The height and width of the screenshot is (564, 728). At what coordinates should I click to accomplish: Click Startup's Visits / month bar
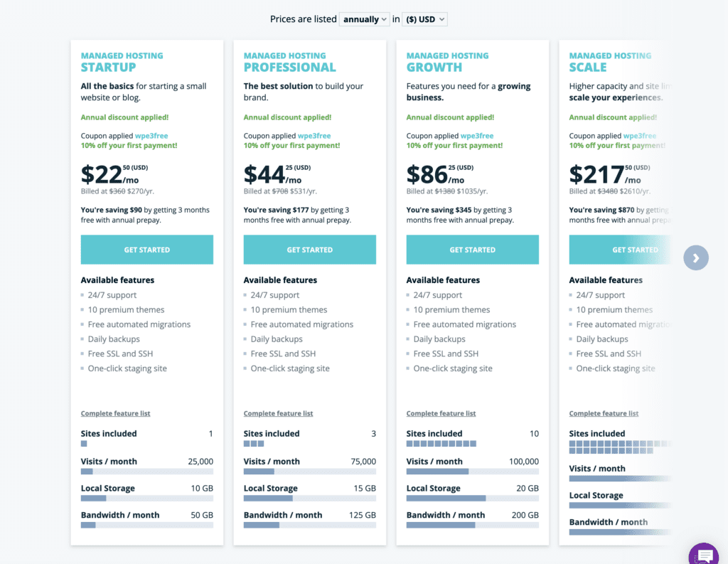[x=146, y=472]
